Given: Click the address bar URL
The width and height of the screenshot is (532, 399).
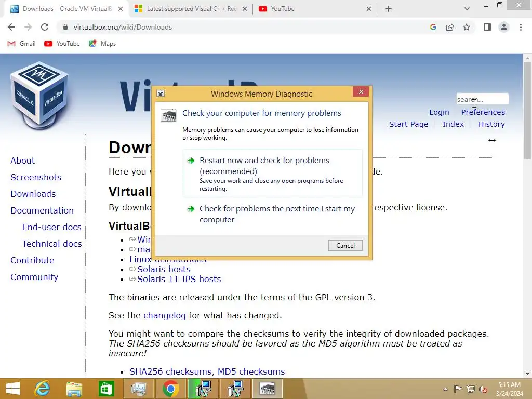Looking at the screenshot, I should coord(123,27).
